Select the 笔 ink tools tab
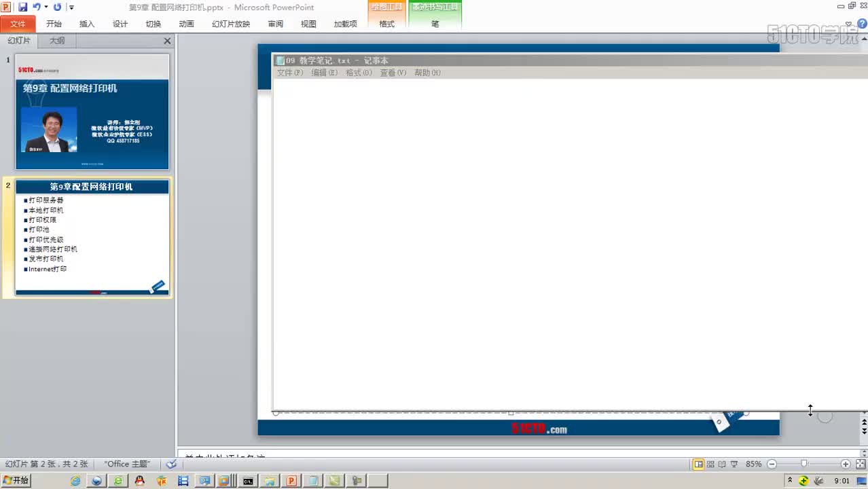 [435, 24]
